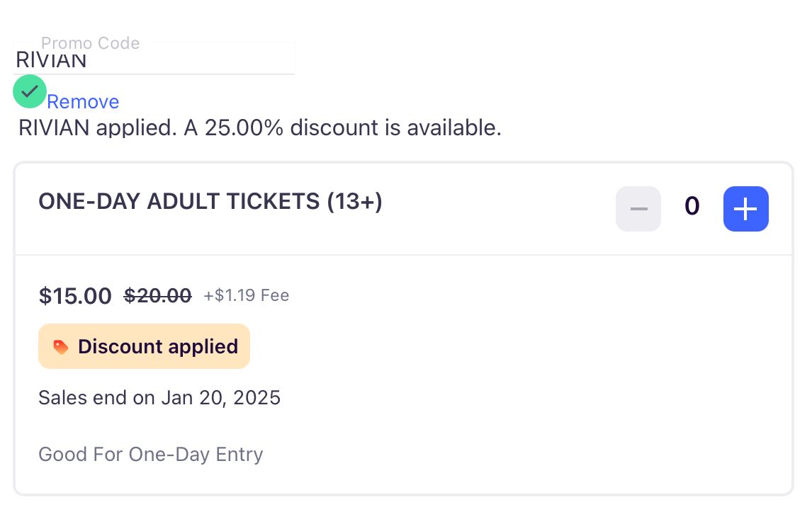Screen dimensions: 812x507
Task: Click the 'Jan 20, 2025' sales end date
Action: (220, 397)
